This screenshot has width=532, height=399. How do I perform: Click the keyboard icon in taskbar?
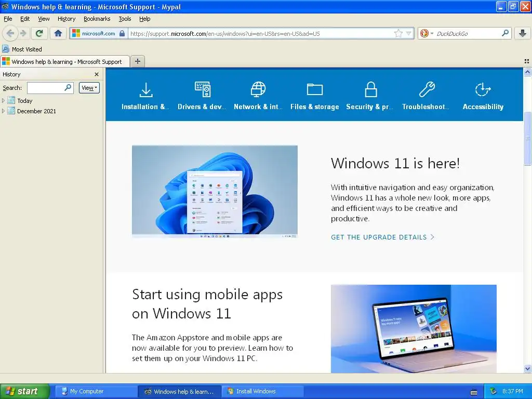pos(474,392)
